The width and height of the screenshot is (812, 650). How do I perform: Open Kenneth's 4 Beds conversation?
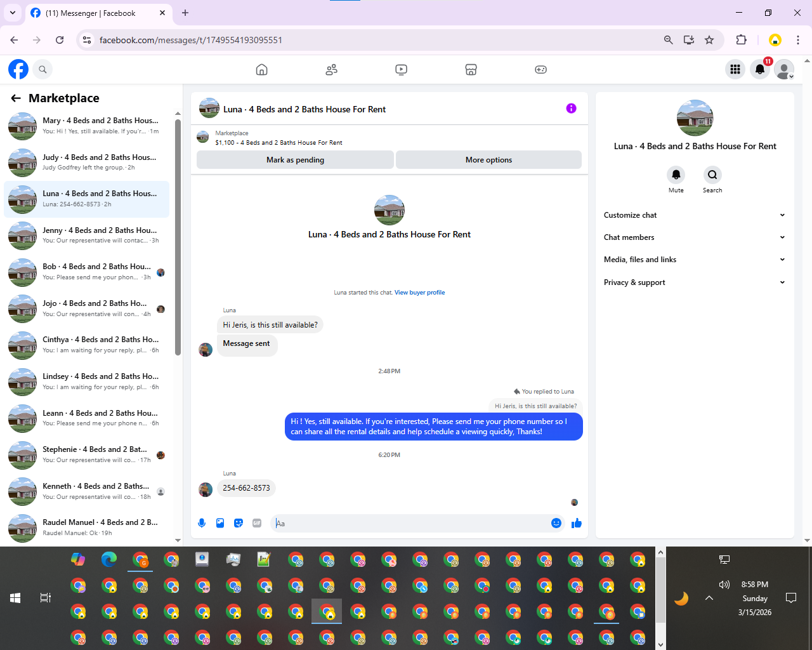click(x=86, y=491)
